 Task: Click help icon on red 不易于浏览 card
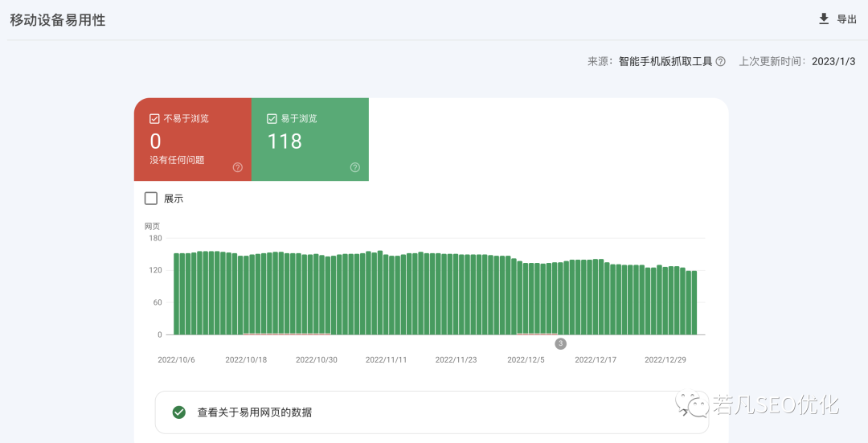(x=238, y=167)
